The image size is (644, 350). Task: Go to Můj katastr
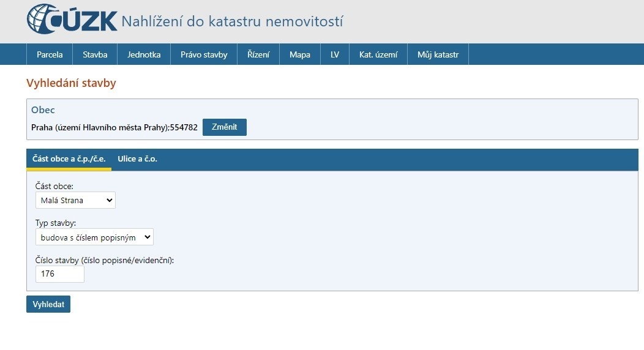point(438,54)
